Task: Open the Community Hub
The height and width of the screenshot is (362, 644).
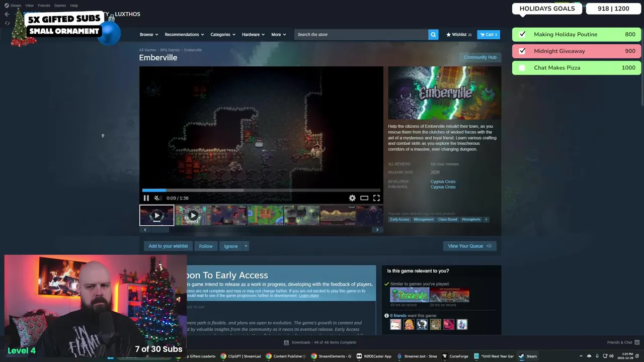Action: (480, 57)
